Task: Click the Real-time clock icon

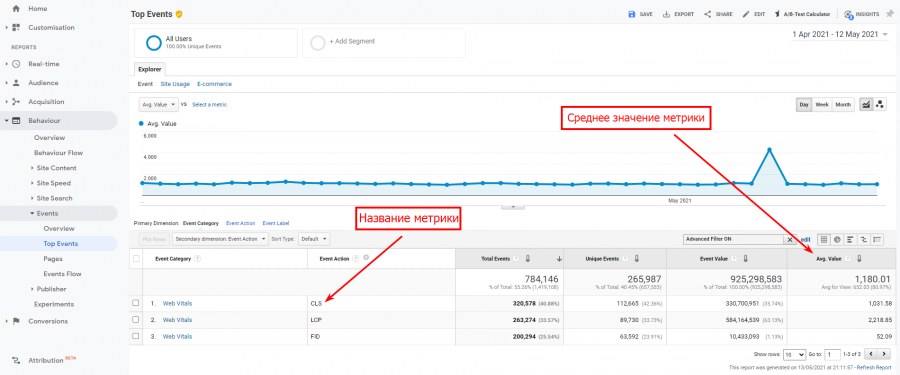Action: [15, 64]
